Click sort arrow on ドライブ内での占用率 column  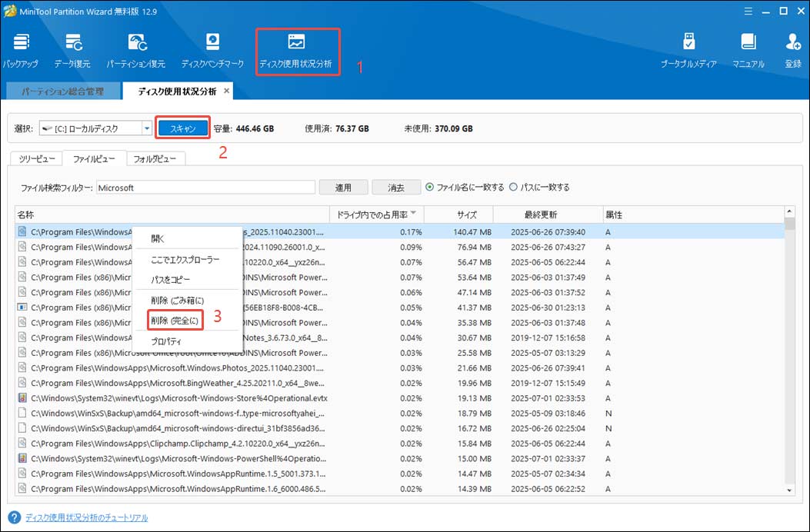click(x=413, y=213)
